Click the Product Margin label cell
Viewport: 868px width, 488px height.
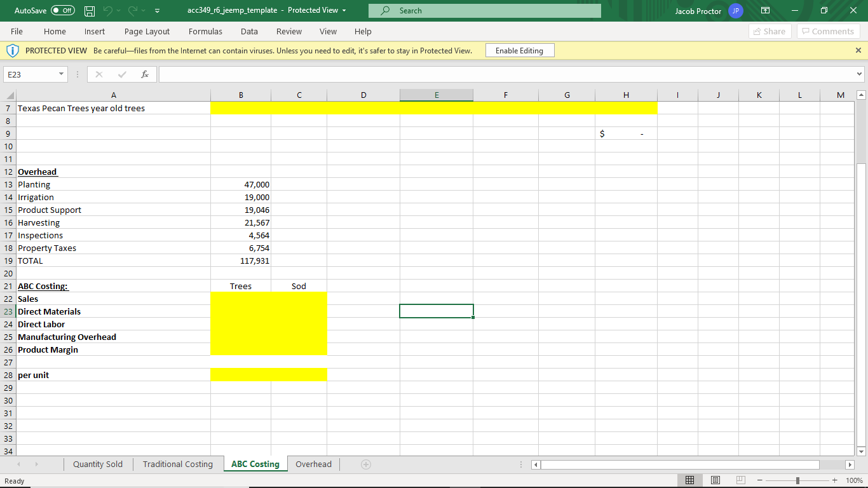point(113,349)
